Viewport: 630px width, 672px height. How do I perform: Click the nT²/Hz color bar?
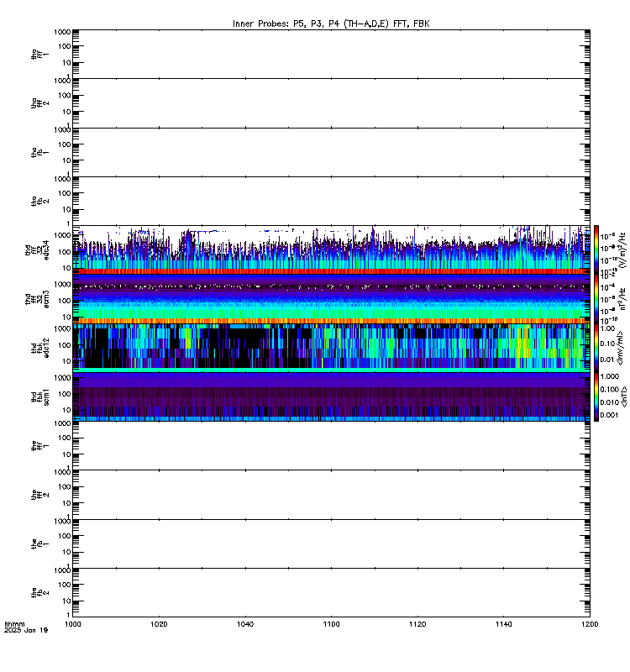tap(596, 299)
